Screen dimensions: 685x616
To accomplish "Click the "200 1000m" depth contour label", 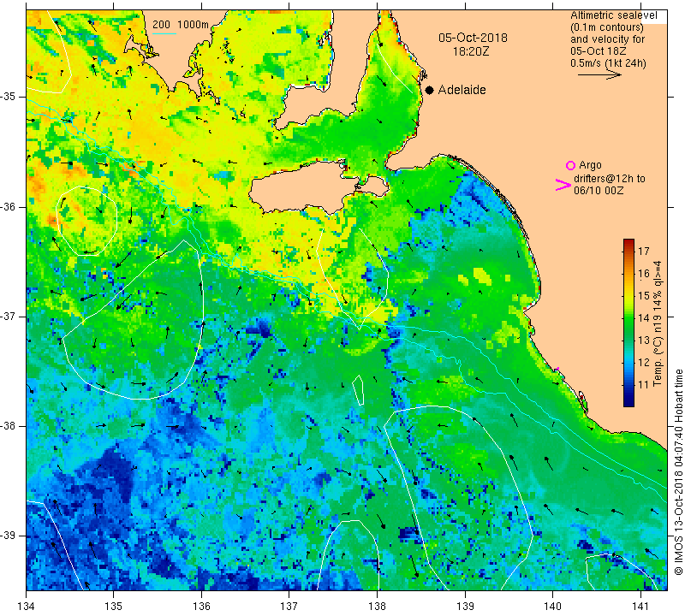I will (181, 25).
